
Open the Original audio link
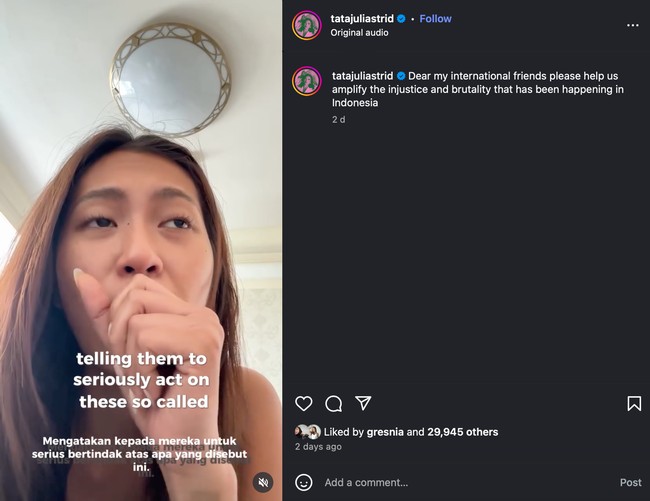(x=359, y=33)
